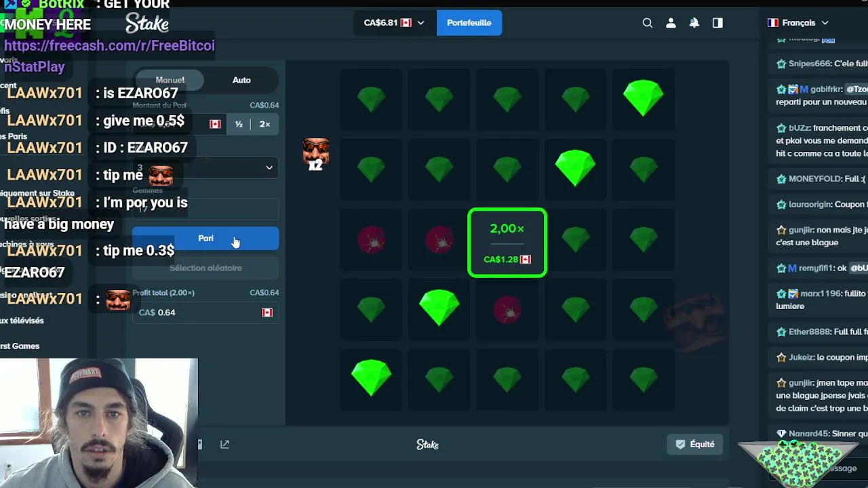Image resolution: width=868 pixels, height=488 pixels.
Task: Open the notifications bell icon
Action: pos(694,23)
